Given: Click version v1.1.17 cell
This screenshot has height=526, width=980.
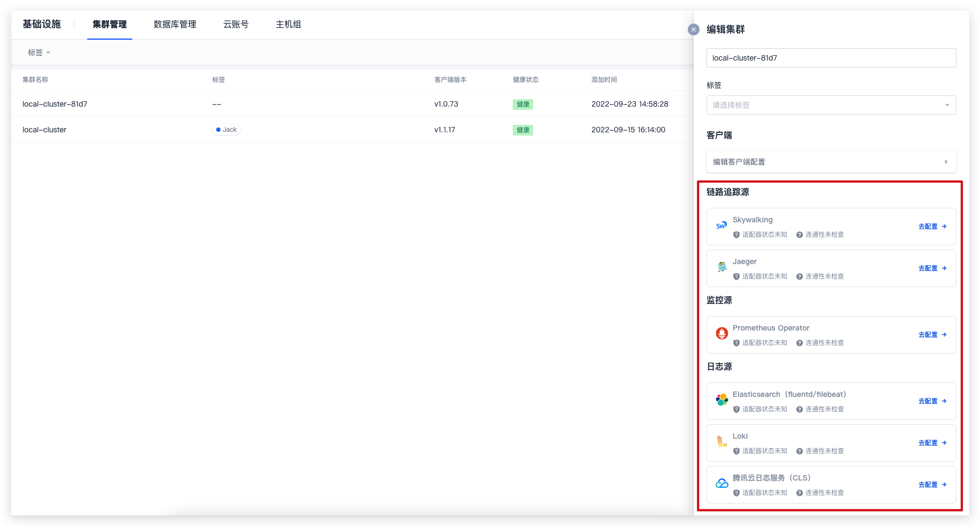Looking at the screenshot, I should (x=445, y=130).
